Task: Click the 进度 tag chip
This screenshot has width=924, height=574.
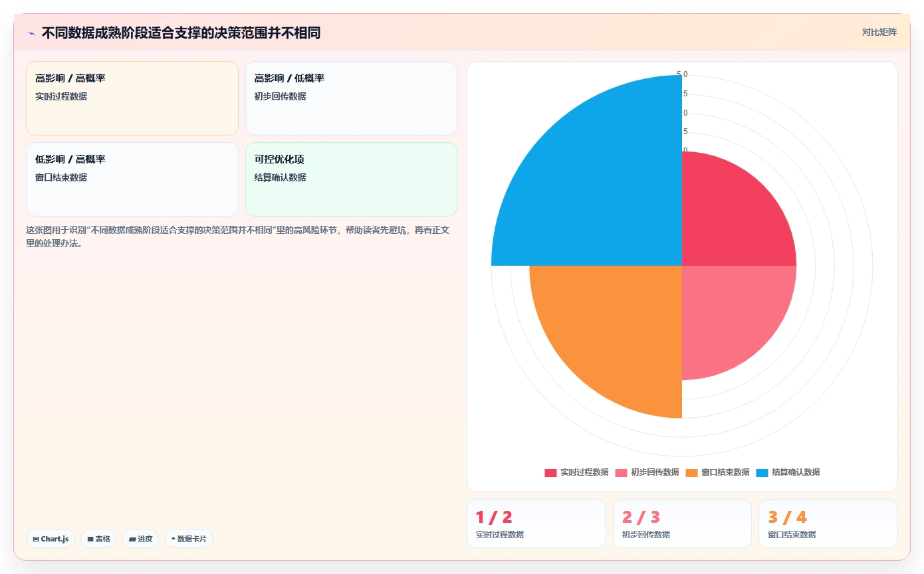Action: pyautogui.click(x=140, y=539)
